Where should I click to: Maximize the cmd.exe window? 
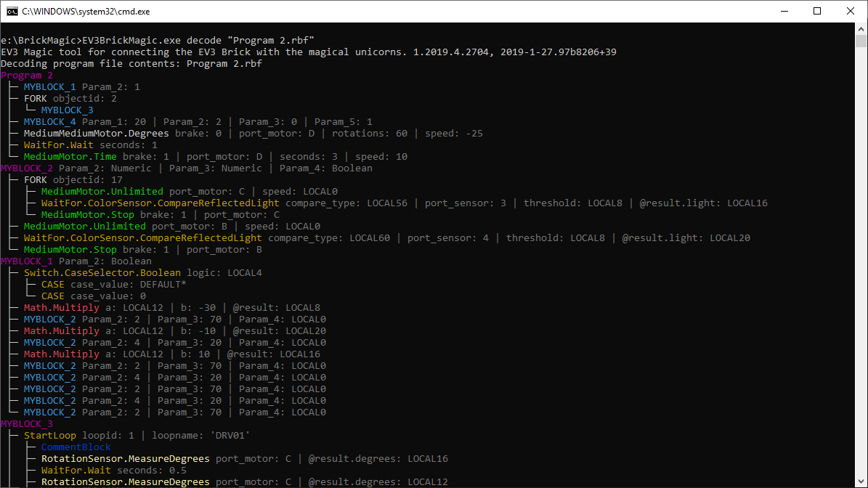pyautogui.click(x=817, y=11)
